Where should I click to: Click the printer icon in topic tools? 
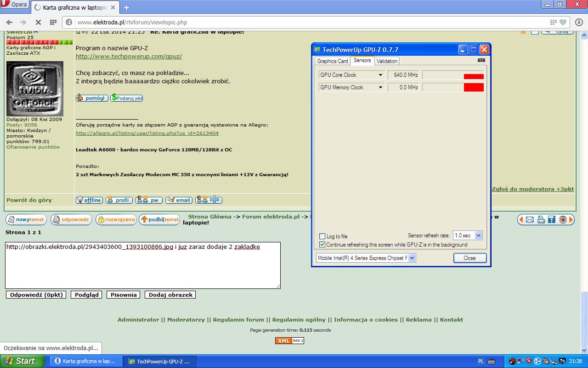pyautogui.click(x=541, y=220)
